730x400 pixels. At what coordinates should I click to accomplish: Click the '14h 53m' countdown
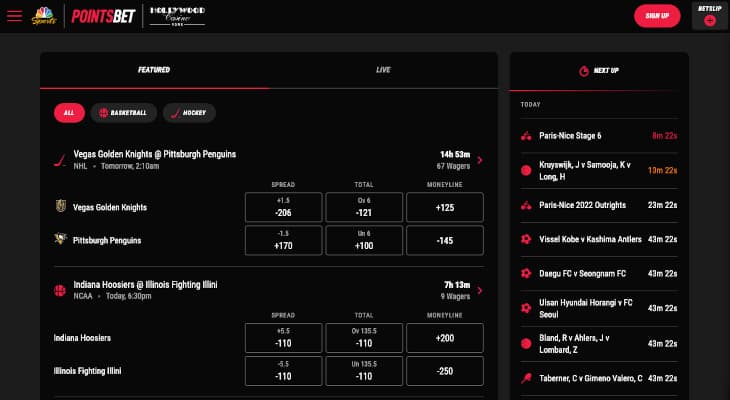pyautogui.click(x=455, y=154)
